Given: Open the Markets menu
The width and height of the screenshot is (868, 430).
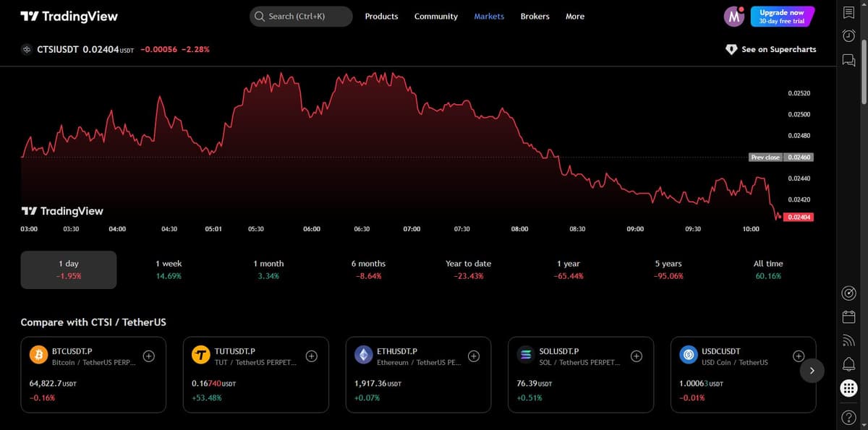Looking at the screenshot, I should click(x=489, y=16).
